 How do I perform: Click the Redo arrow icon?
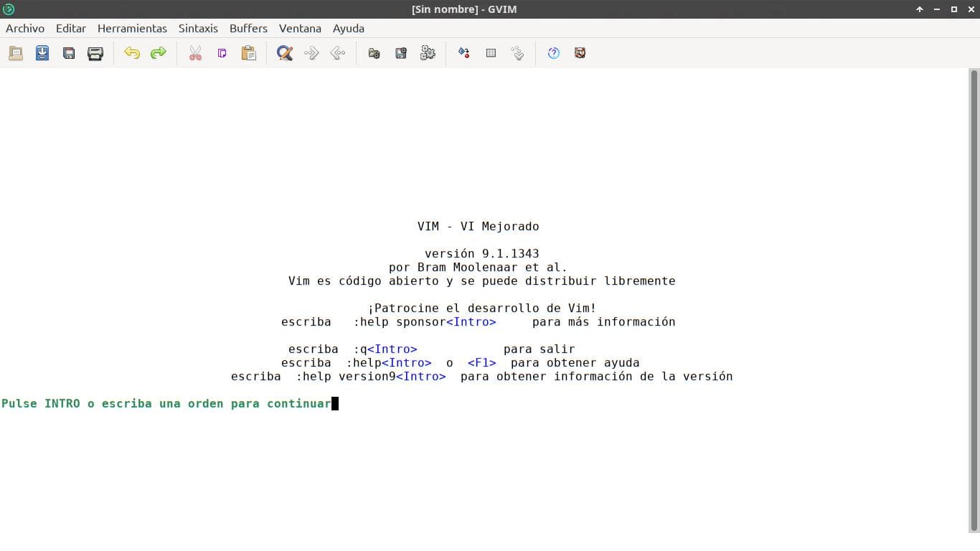[159, 52]
